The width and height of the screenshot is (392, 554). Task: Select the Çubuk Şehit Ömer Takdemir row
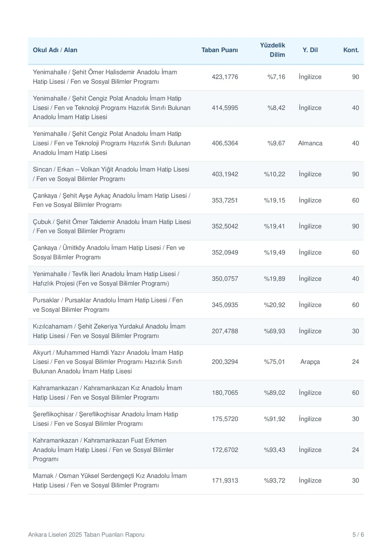pos(196,227)
